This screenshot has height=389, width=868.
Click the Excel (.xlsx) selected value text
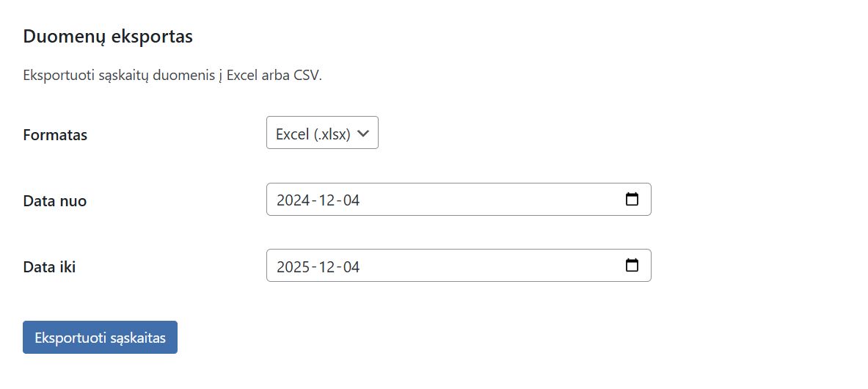click(313, 134)
